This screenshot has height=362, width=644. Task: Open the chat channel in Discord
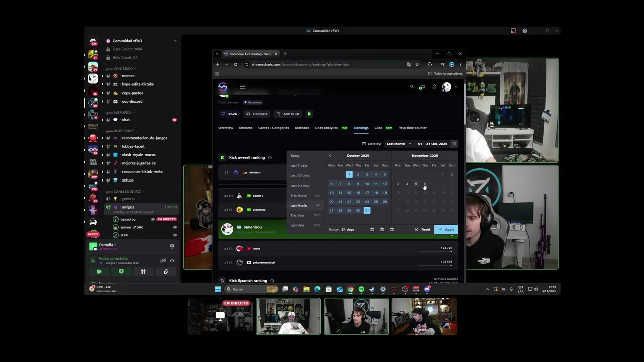pyautogui.click(x=126, y=120)
